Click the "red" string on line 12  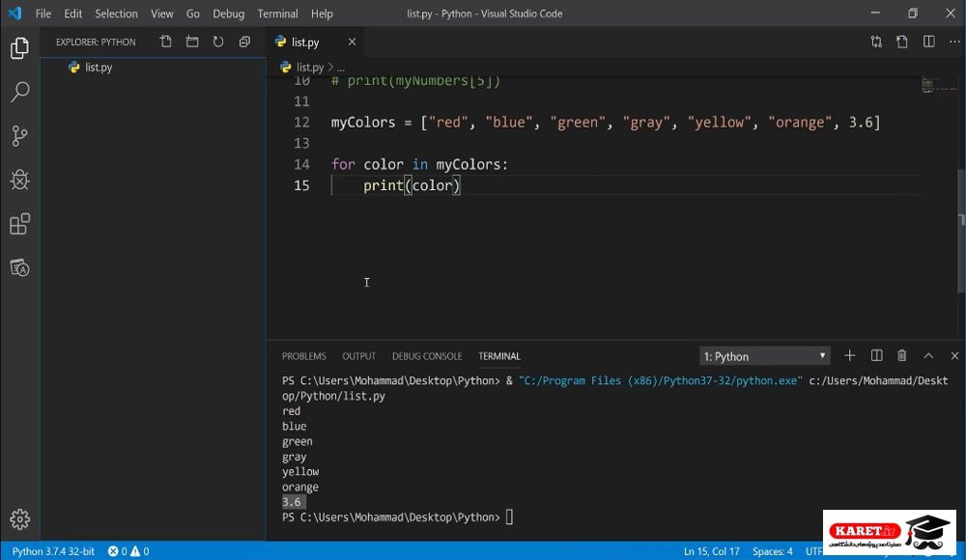[x=448, y=122]
